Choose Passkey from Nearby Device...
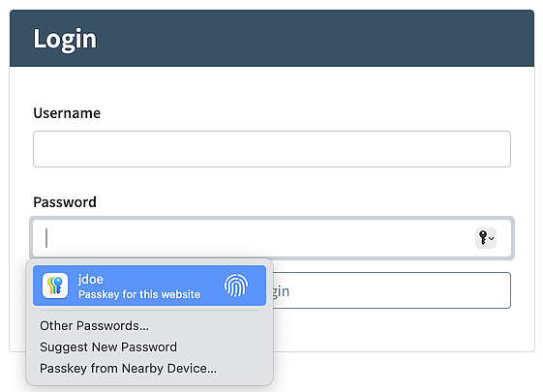Screen dimensions: 543x392 click(128, 369)
